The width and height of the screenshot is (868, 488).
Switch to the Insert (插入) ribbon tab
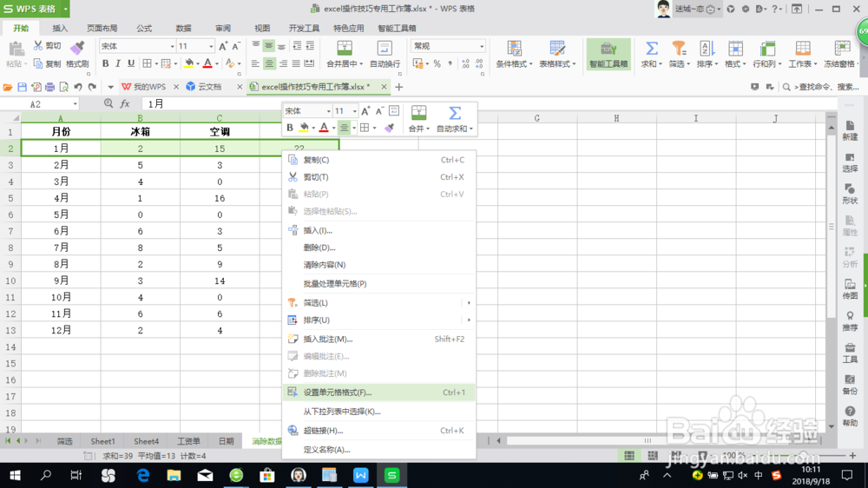(60, 29)
